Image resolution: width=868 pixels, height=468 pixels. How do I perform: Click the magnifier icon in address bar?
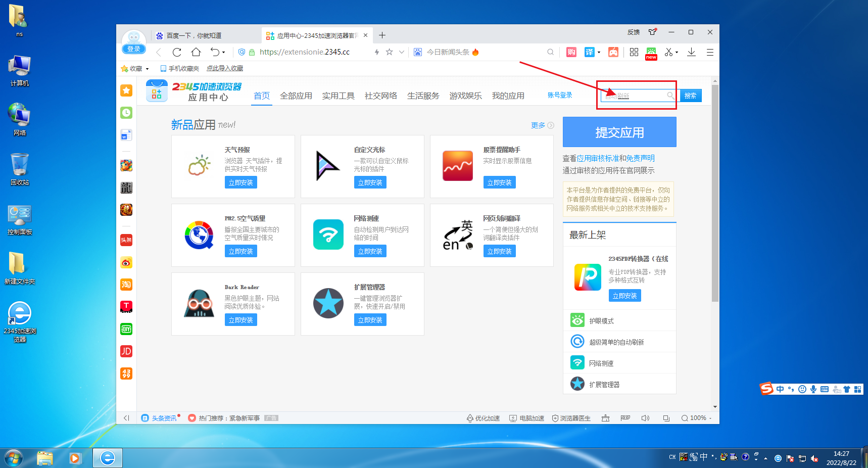(x=551, y=52)
